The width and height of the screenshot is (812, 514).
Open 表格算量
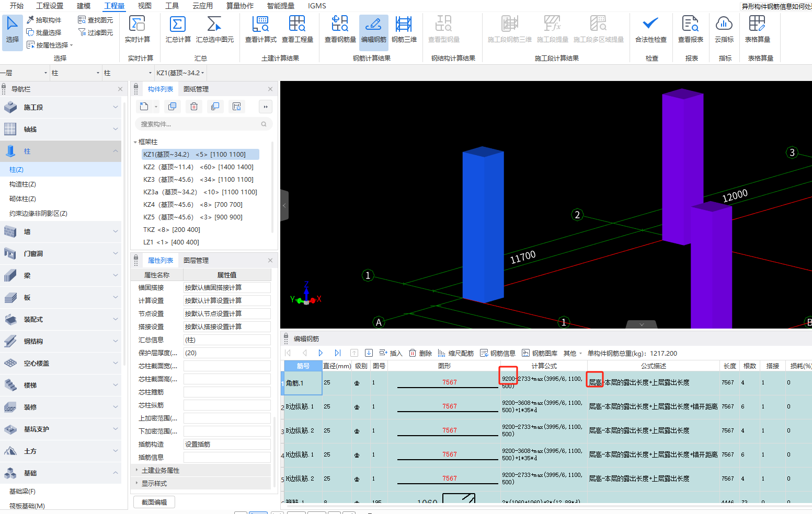click(757, 30)
